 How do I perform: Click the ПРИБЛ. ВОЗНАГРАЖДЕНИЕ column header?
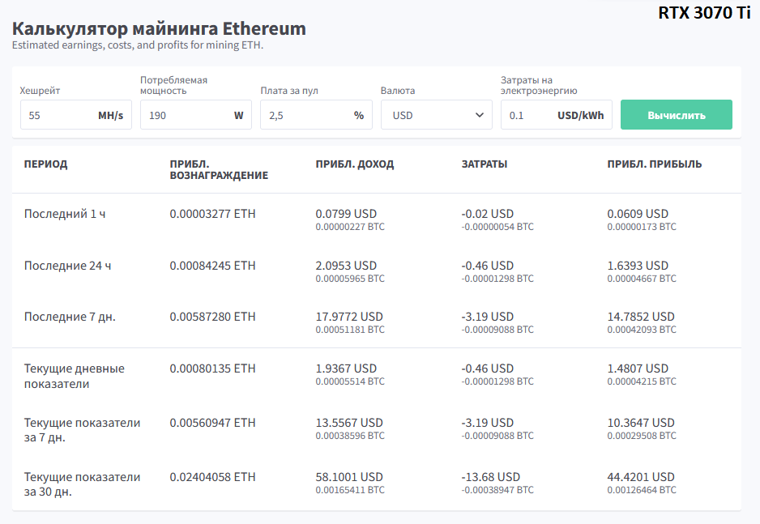coord(218,169)
